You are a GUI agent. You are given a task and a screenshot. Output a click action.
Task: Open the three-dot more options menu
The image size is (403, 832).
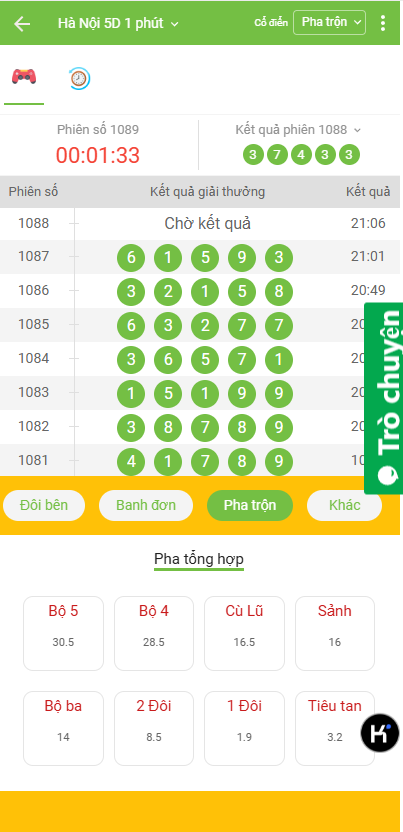[383, 23]
